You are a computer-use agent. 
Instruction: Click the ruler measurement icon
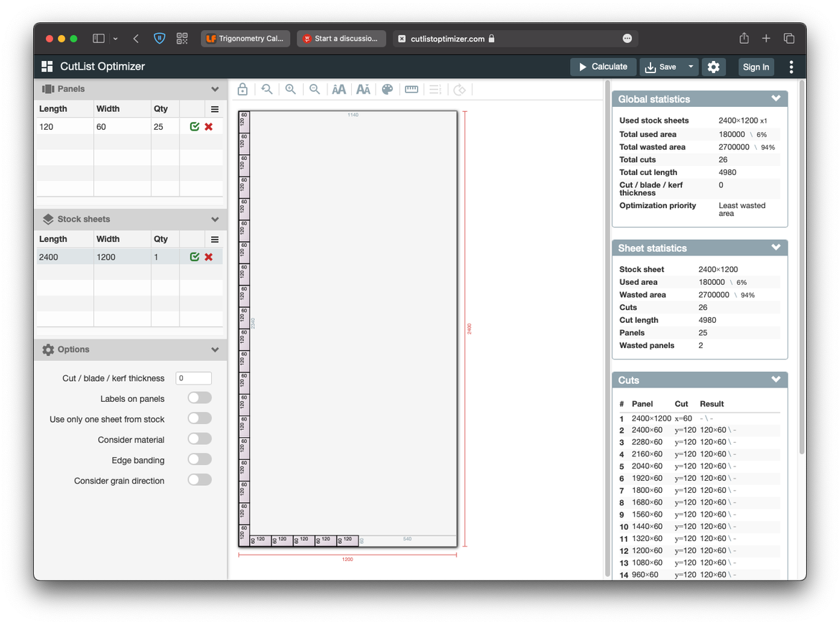[411, 89]
